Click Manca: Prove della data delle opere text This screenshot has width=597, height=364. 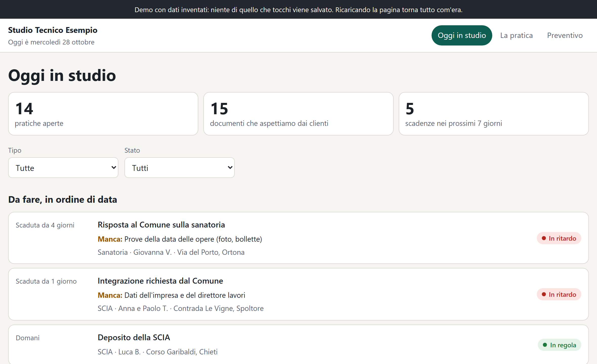coord(180,239)
